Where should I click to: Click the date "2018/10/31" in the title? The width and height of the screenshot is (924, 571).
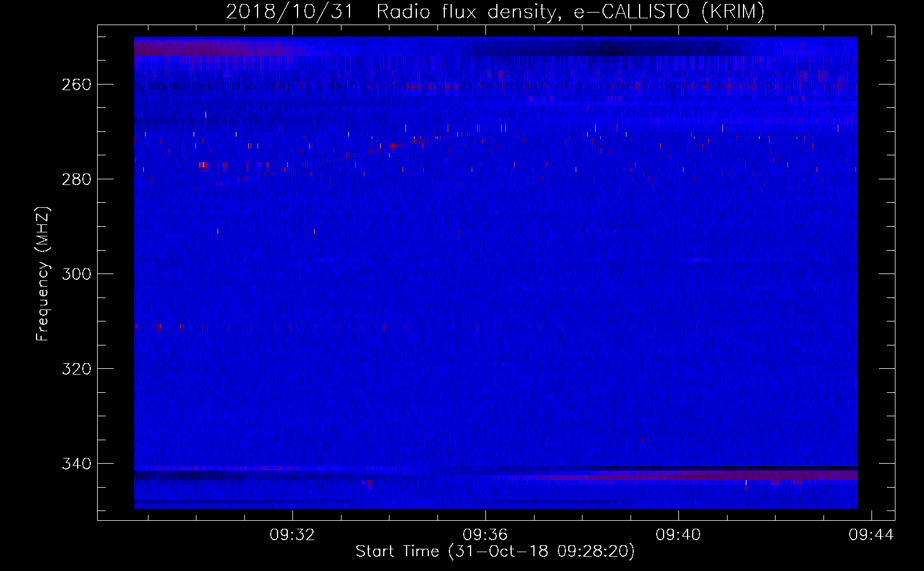pos(290,12)
